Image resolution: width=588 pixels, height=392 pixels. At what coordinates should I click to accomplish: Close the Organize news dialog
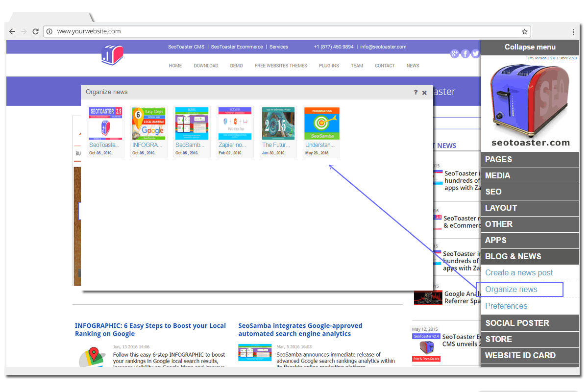pyautogui.click(x=424, y=93)
